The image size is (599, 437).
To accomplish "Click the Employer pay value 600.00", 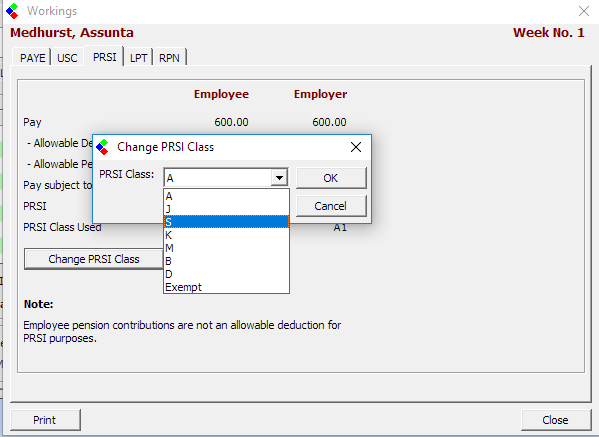I will [x=329, y=122].
